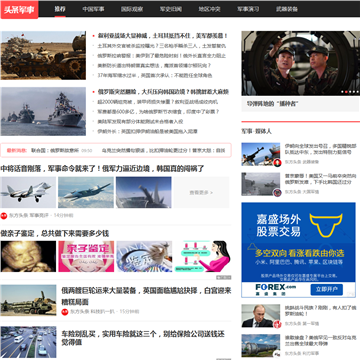This screenshot has height=360, width=360.
Task: Open the headline mentioning 2000 tanks
Action: click(158, 102)
